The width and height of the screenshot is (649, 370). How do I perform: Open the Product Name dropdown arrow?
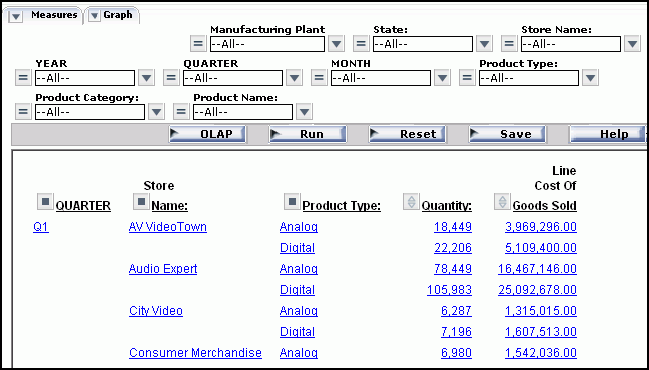point(304,112)
